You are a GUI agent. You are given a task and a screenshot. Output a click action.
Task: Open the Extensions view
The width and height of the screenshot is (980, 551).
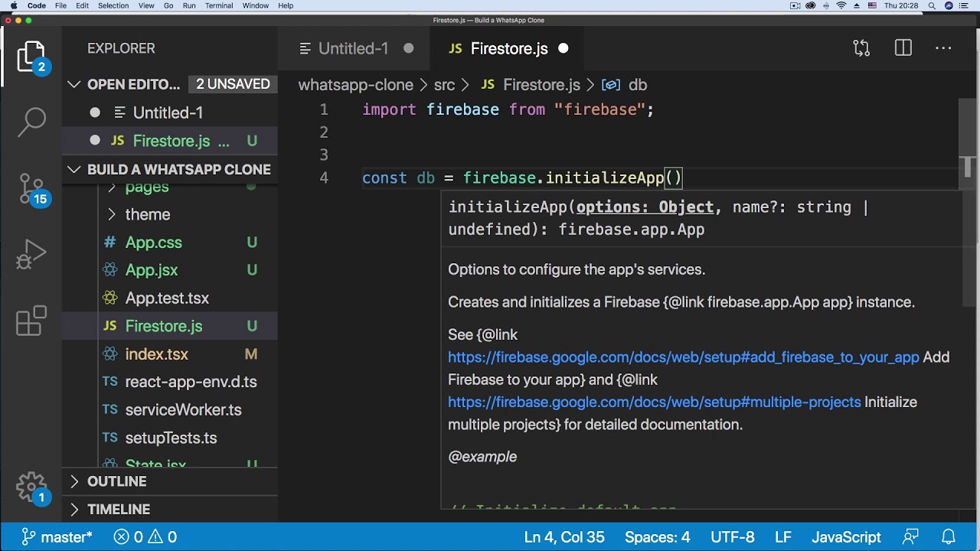[31, 321]
